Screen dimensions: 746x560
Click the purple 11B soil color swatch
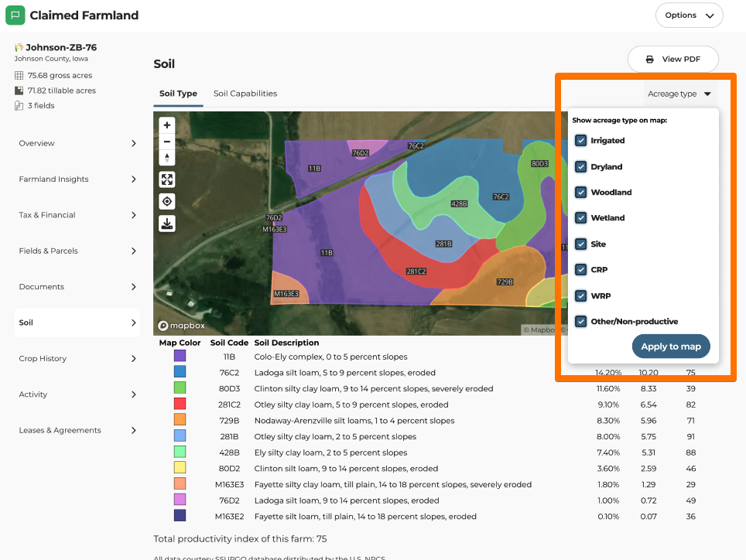(x=180, y=356)
